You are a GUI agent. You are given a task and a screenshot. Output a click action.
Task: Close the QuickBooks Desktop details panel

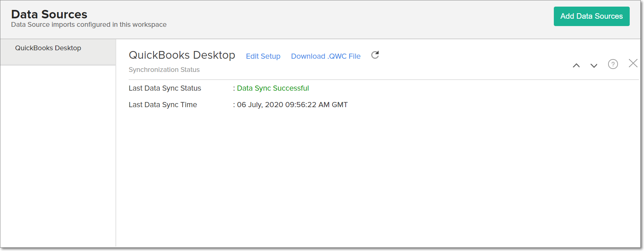[x=633, y=63]
